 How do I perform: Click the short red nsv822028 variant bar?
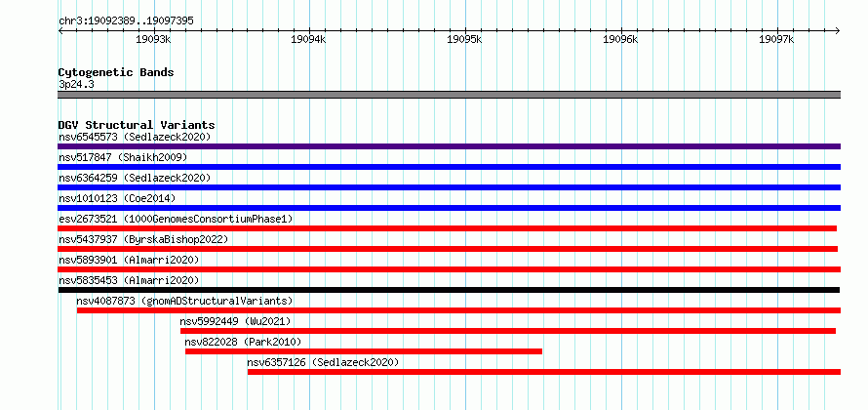tap(364, 351)
